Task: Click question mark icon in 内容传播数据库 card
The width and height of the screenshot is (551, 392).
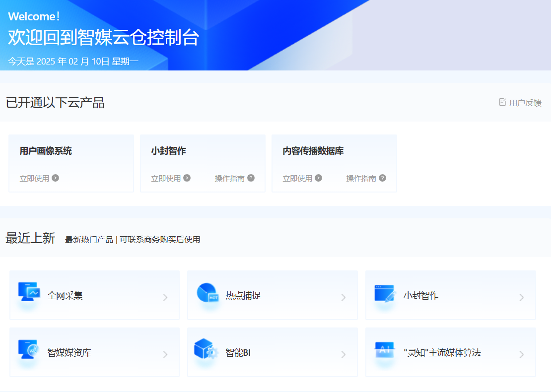Action: click(382, 178)
